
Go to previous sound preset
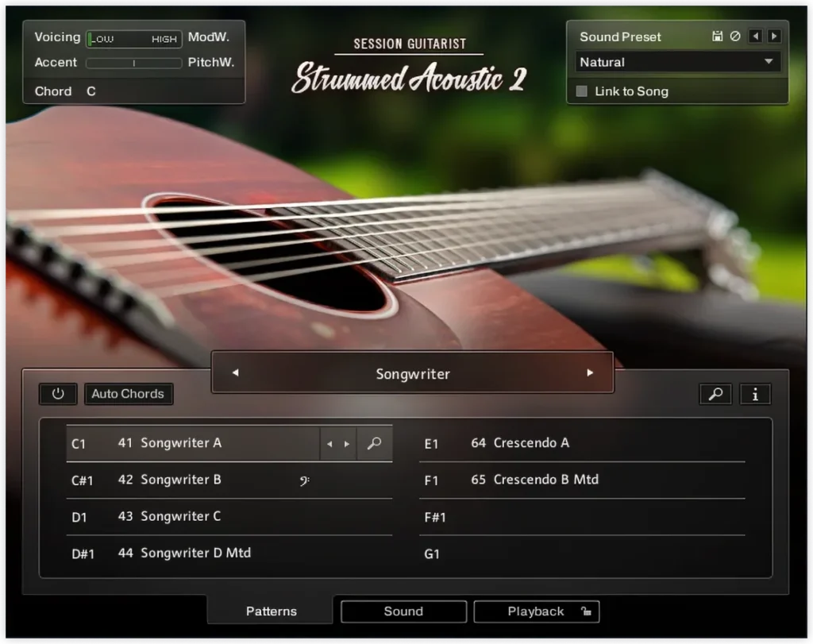[x=756, y=37]
